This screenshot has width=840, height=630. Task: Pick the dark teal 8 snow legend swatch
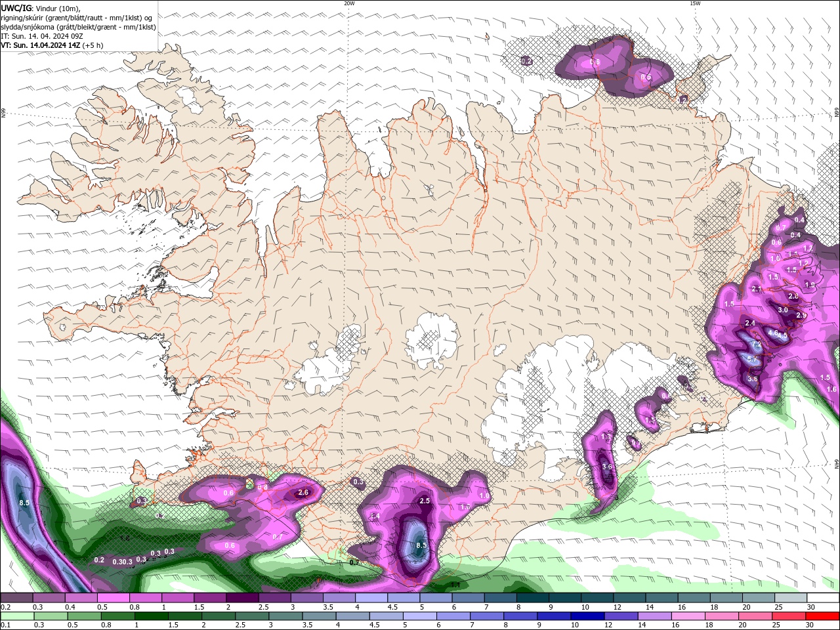(532, 598)
